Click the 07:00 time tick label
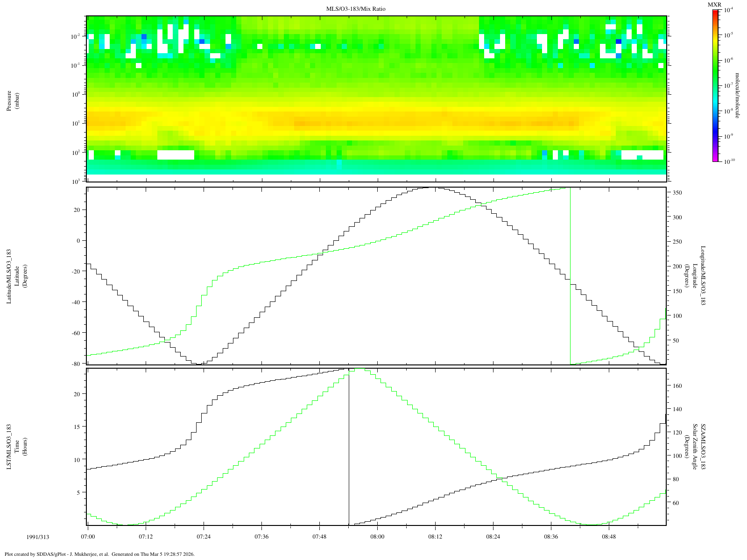Screen dimensions: 747x560 click(88, 537)
